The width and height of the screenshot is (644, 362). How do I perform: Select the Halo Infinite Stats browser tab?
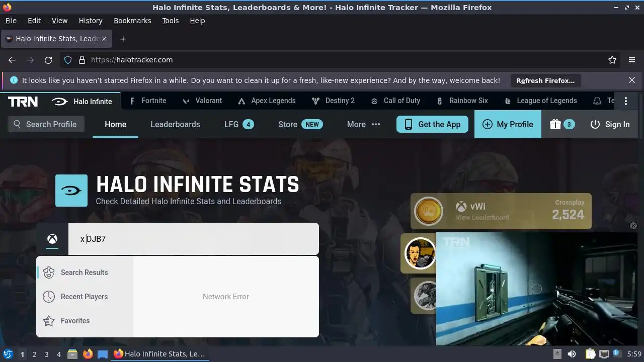pos(57,39)
